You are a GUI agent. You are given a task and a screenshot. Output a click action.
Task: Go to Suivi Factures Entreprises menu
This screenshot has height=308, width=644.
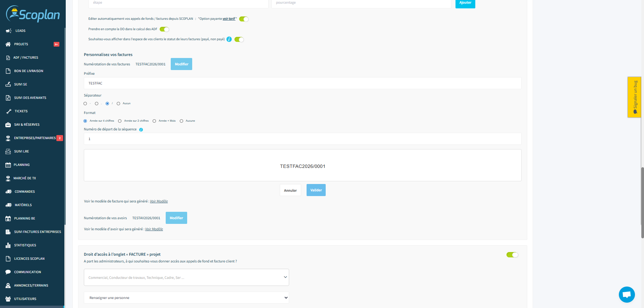point(37,232)
